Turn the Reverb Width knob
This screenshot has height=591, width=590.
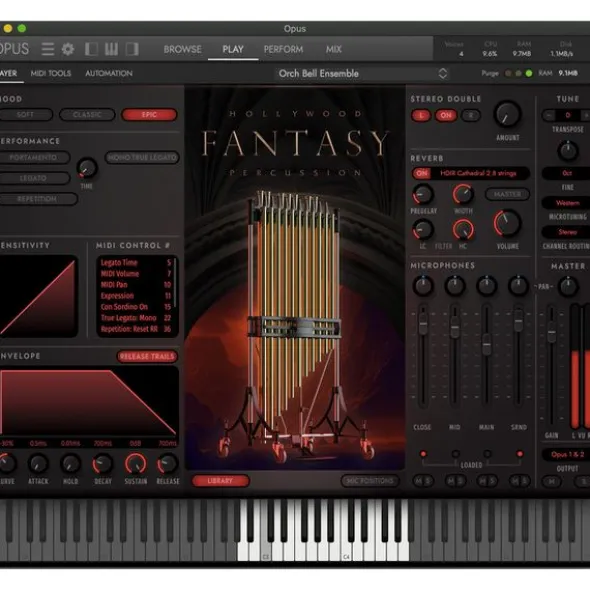(463, 194)
